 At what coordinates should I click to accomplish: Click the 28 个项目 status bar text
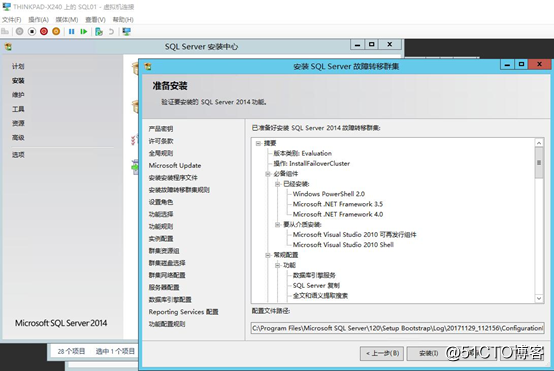[71, 351]
